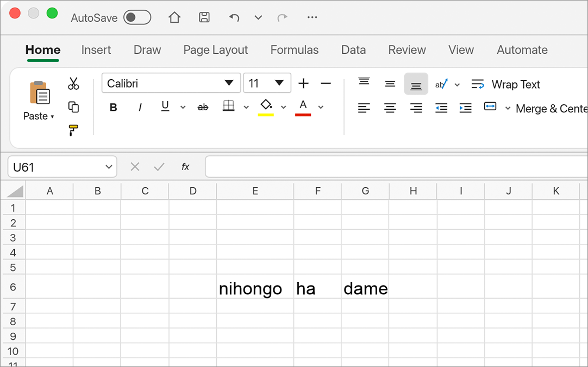
Task: Switch to the Formulas tab
Action: 295,50
